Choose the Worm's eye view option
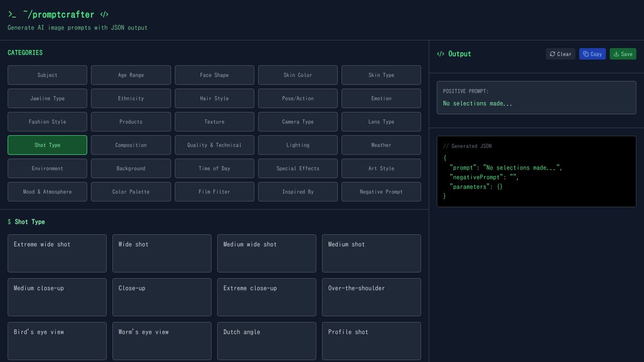The width and height of the screenshot is (644, 362). click(162, 341)
